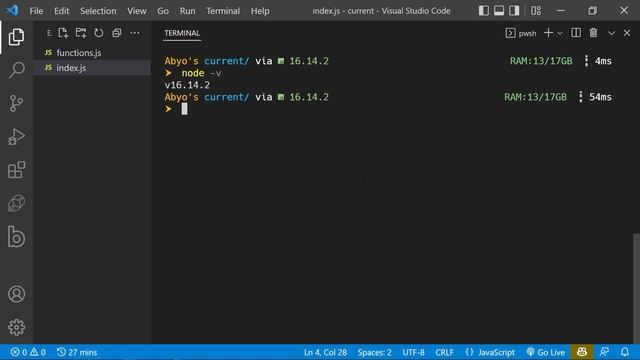The image size is (640, 360).
Task: Open errors and warnings in status bar
Action: (x=28, y=352)
